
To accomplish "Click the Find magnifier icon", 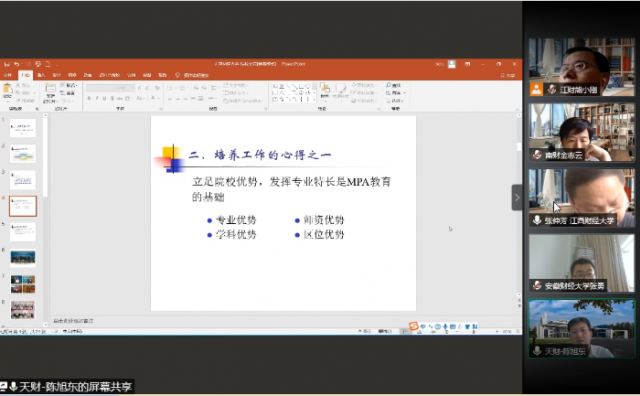I will point(389,85).
